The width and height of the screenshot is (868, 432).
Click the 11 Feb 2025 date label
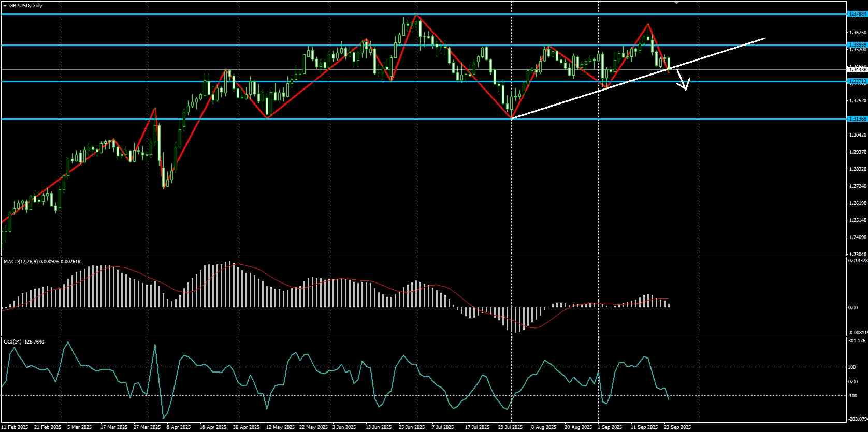[x=15, y=427]
